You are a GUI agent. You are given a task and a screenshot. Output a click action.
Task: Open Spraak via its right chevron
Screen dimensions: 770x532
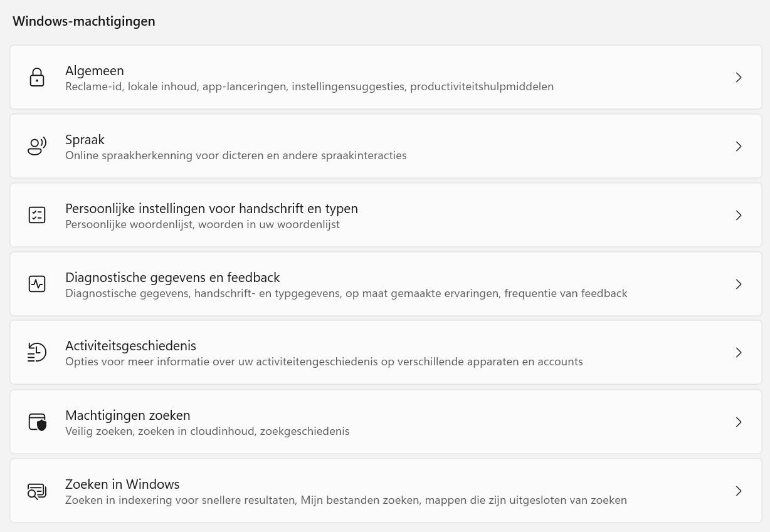pos(739,147)
